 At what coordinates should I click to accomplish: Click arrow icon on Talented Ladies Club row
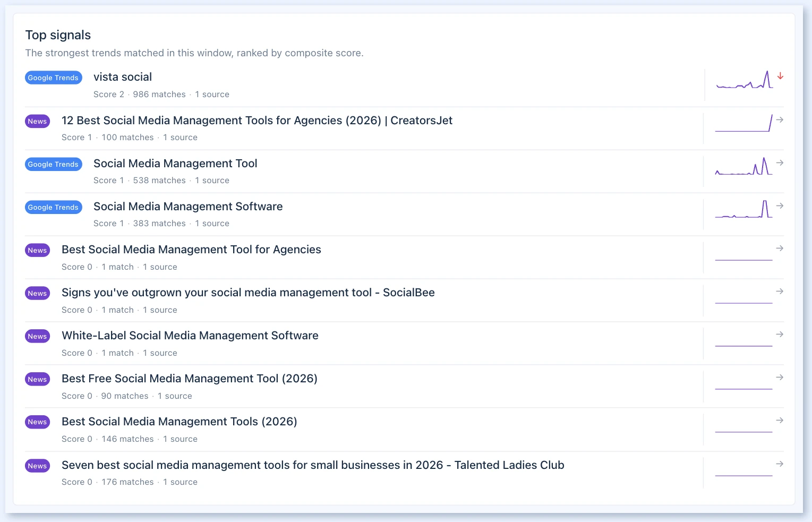coord(780,464)
